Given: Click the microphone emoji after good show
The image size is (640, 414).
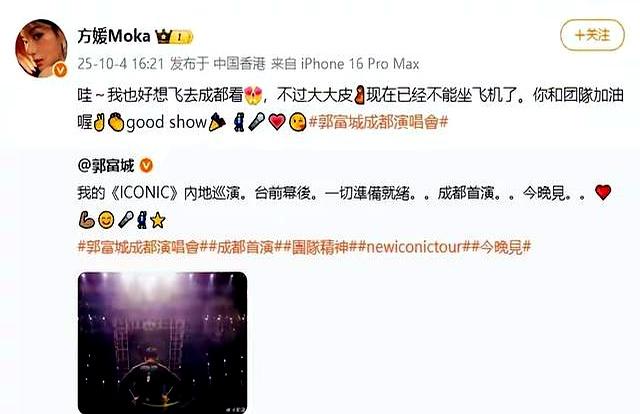Looking at the screenshot, I should tap(257, 122).
